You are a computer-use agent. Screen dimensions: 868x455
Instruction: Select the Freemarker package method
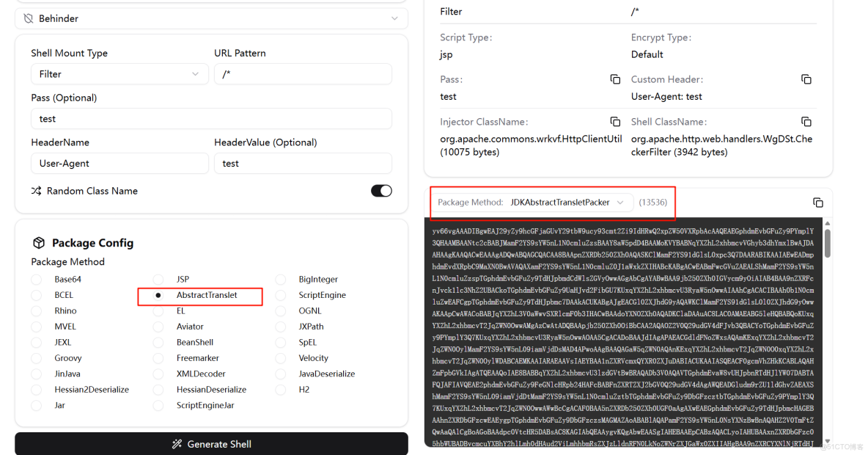click(x=158, y=358)
